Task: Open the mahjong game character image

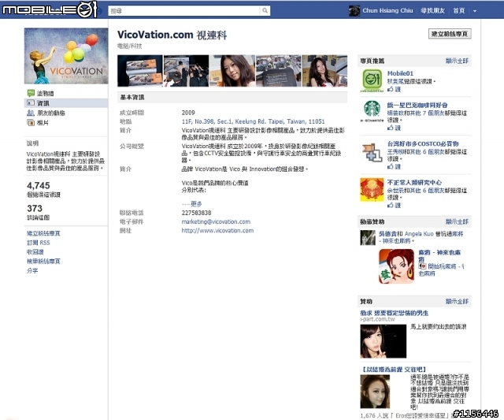Action: [396, 266]
